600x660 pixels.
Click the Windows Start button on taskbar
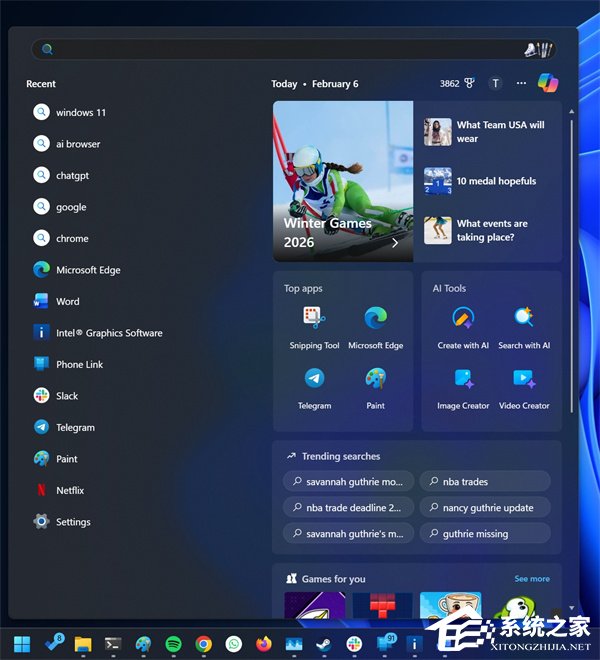point(22,644)
